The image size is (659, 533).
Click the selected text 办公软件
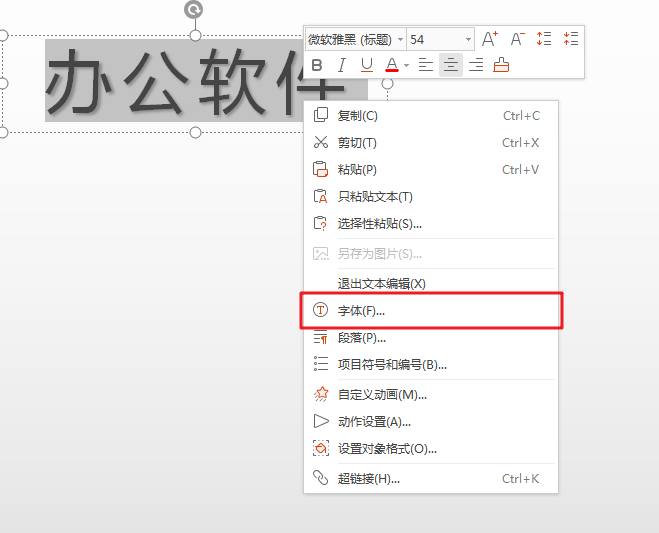(x=194, y=81)
